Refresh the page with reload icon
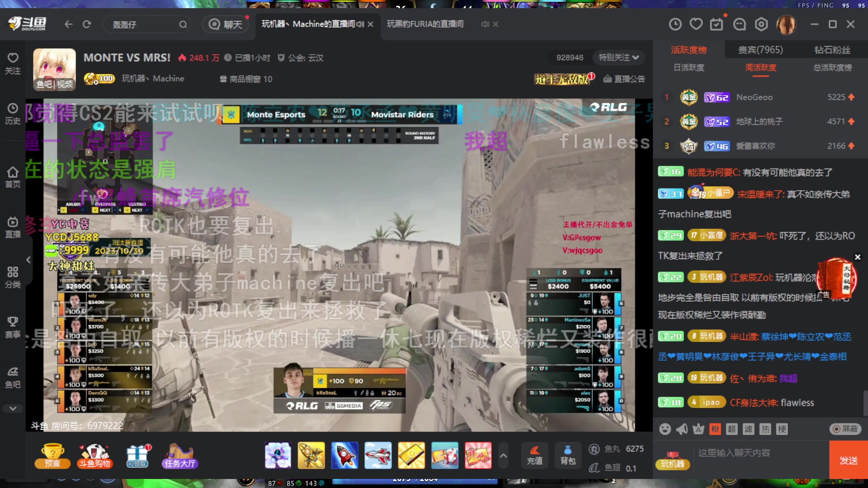 pos(87,24)
